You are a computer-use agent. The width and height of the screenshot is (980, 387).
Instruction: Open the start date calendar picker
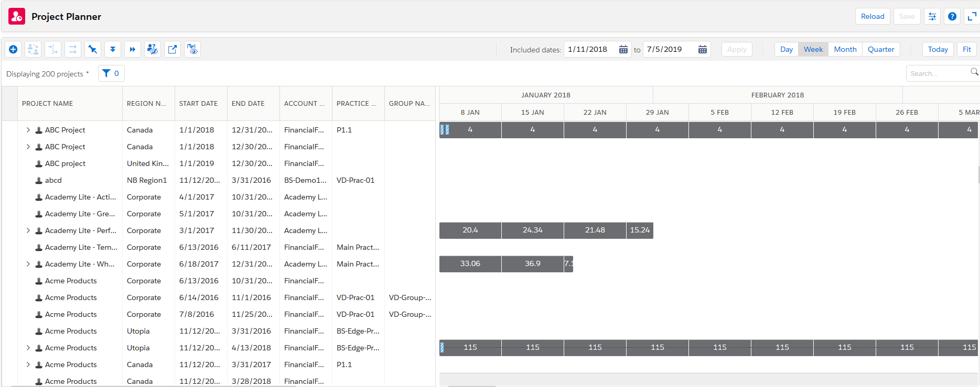[x=623, y=49]
